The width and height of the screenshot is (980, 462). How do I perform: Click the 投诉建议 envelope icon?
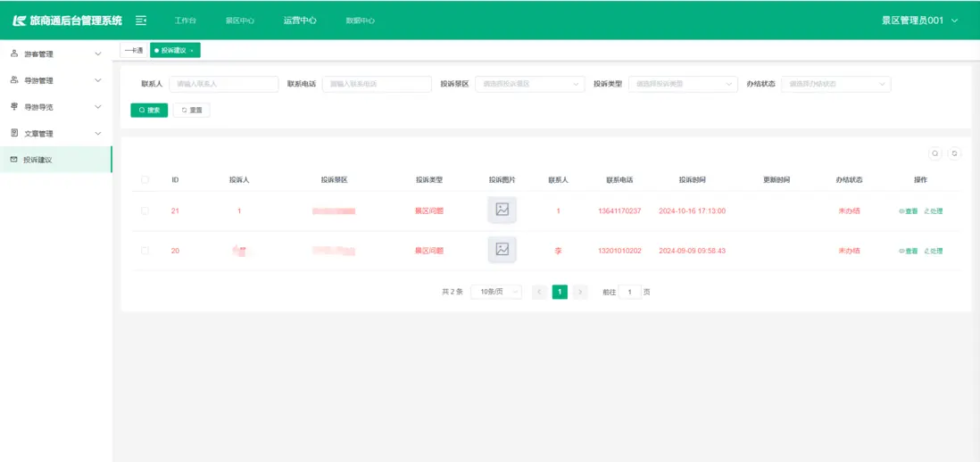[13, 160]
